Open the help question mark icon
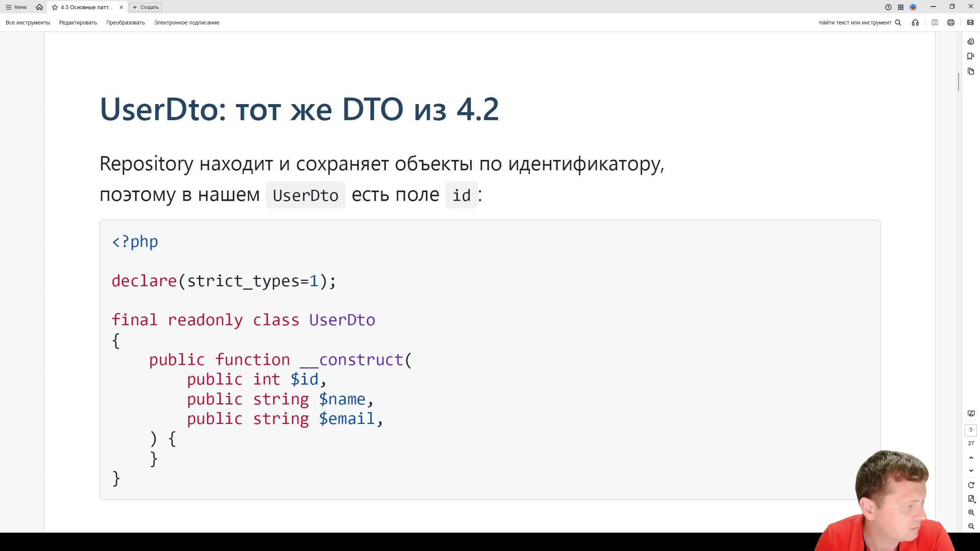Viewport: 980px width, 551px height. click(888, 7)
